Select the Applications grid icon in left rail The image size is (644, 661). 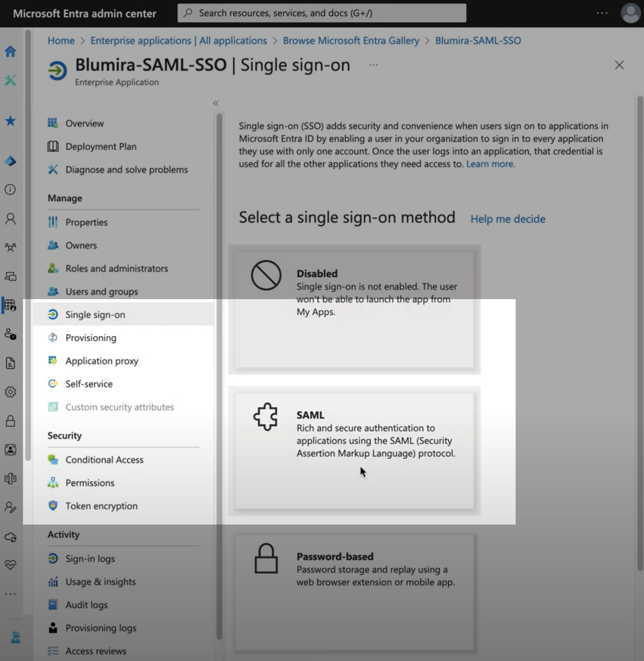(x=10, y=305)
